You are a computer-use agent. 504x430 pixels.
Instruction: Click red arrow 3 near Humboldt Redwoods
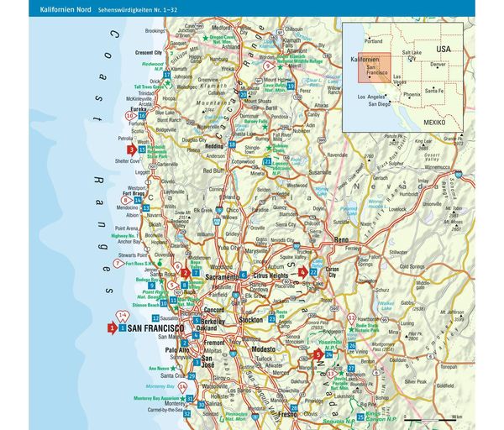click(x=132, y=149)
